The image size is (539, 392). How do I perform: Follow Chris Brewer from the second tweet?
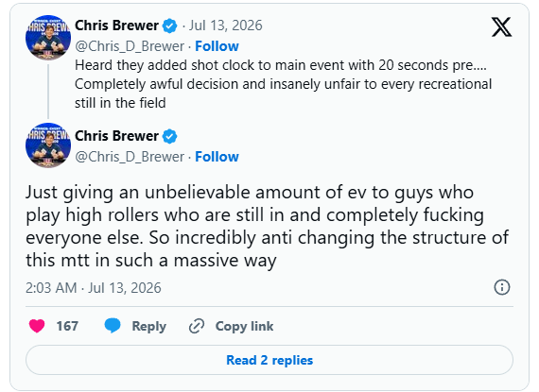click(217, 157)
